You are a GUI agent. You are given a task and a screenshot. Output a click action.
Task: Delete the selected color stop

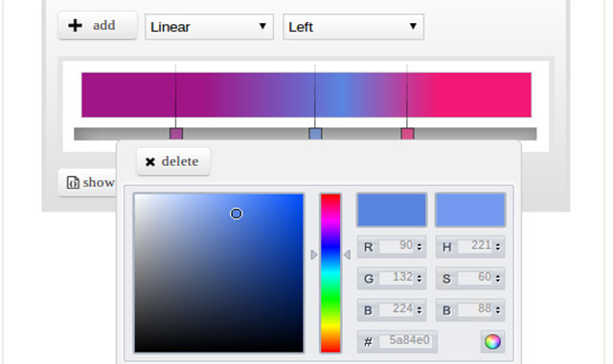click(173, 162)
